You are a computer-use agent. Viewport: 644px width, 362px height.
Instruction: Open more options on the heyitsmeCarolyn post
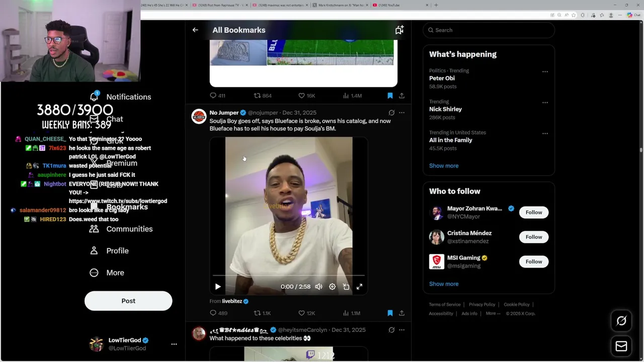[x=401, y=330]
